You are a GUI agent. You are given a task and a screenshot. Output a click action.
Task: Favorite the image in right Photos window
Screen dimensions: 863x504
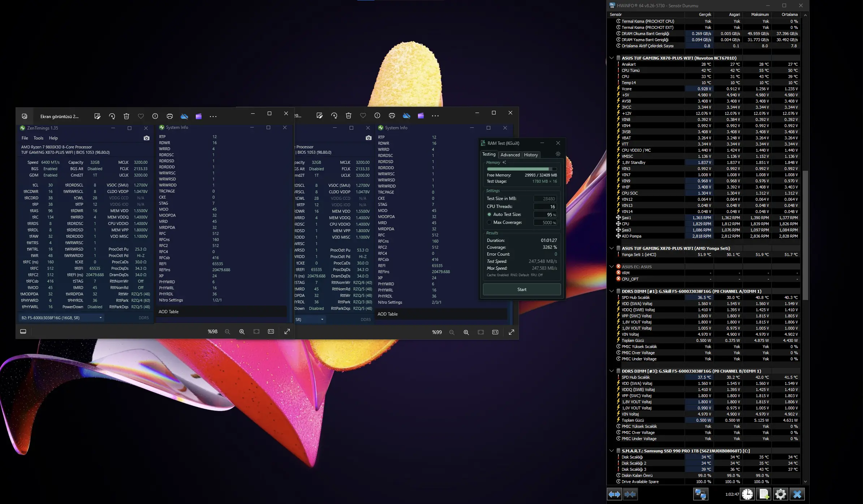pyautogui.click(x=363, y=116)
